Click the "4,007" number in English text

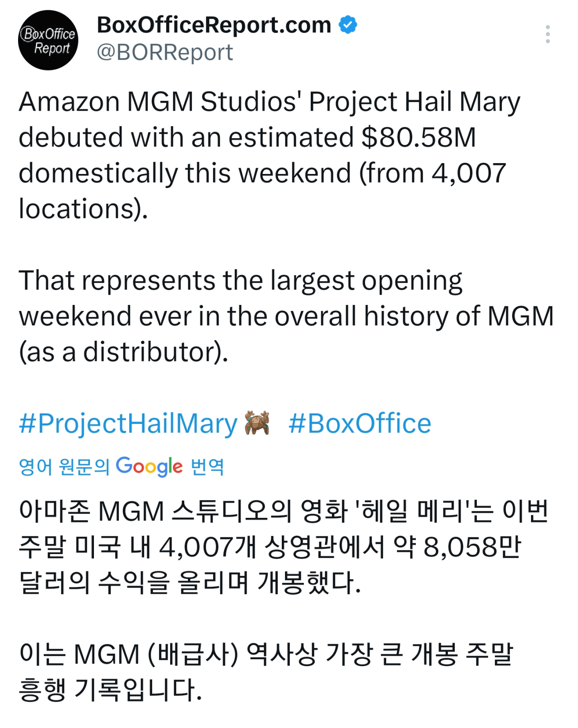469,173
